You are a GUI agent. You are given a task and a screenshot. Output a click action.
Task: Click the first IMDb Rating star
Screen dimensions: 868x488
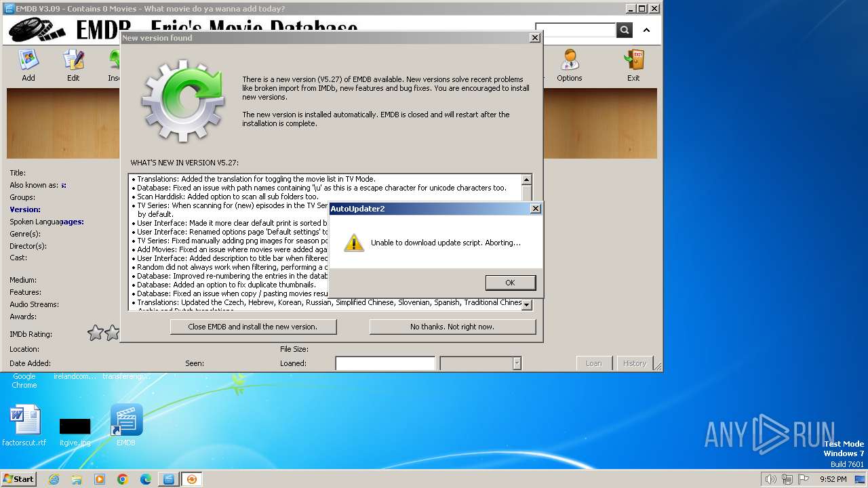96,333
